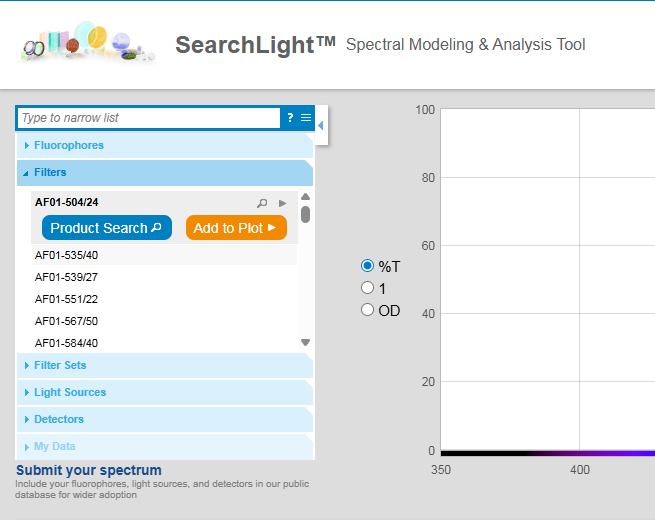Image resolution: width=655 pixels, height=520 pixels.
Task: Expand the Light Sources section
Action: [165, 392]
